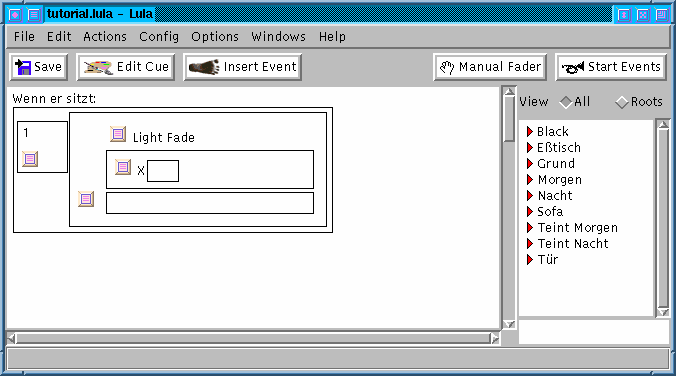
Task: Click the event number 1 label
Action: (26, 132)
